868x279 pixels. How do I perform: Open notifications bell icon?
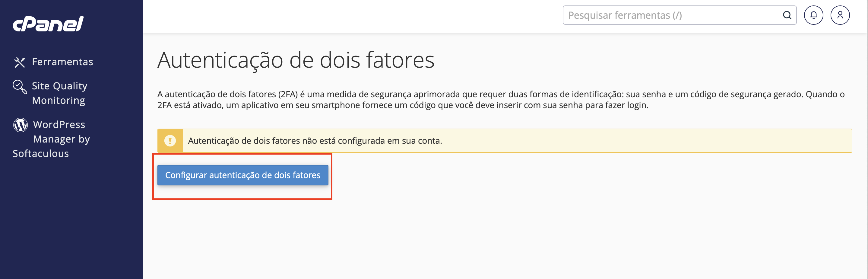click(x=813, y=15)
